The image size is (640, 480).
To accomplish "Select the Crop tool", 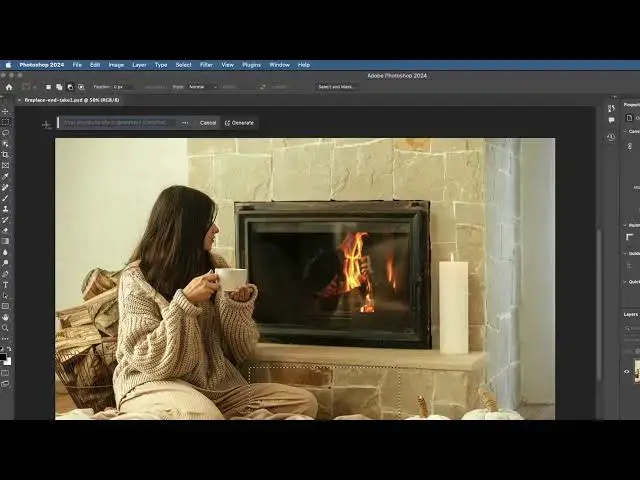I will point(5,154).
